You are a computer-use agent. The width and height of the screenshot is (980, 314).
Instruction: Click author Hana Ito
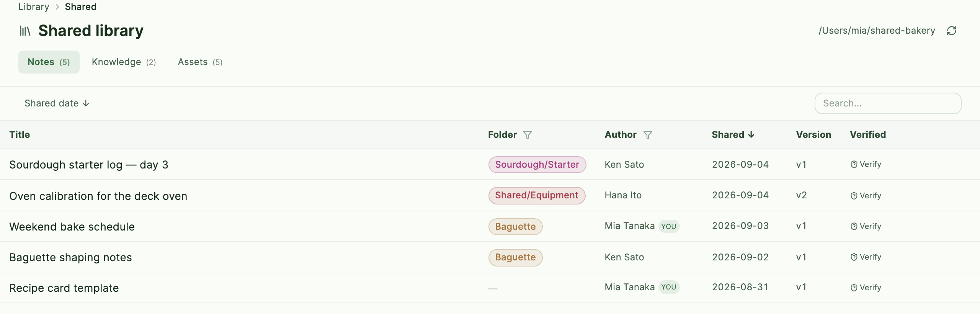(623, 195)
